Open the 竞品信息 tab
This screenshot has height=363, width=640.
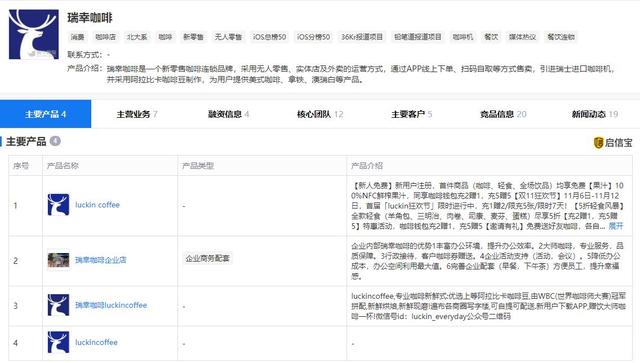coord(503,114)
